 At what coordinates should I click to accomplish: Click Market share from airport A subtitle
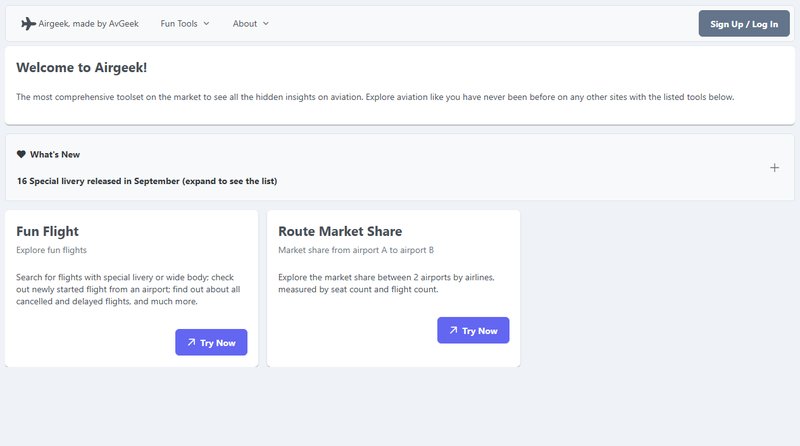pyautogui.click(x=356, y=250)
